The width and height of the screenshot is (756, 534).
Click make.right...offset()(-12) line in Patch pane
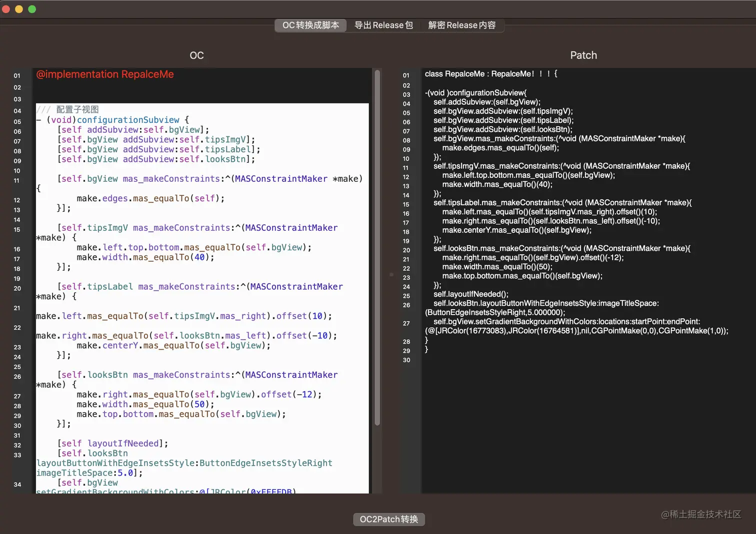coord(533,258)
